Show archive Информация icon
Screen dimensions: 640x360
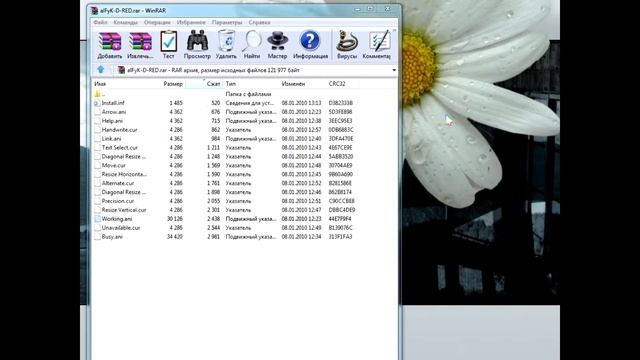click(x=310, y=41)
